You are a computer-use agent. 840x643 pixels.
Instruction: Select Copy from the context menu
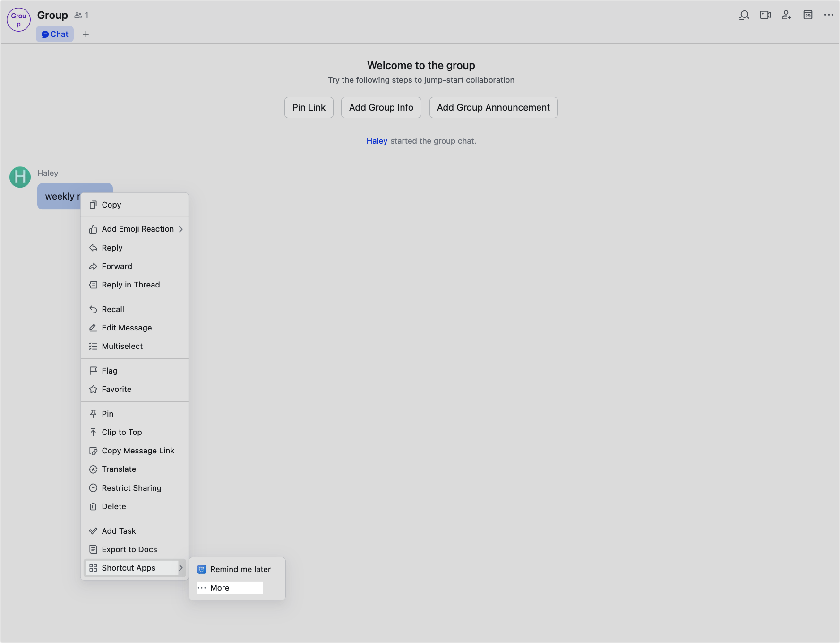pos(135,205)
